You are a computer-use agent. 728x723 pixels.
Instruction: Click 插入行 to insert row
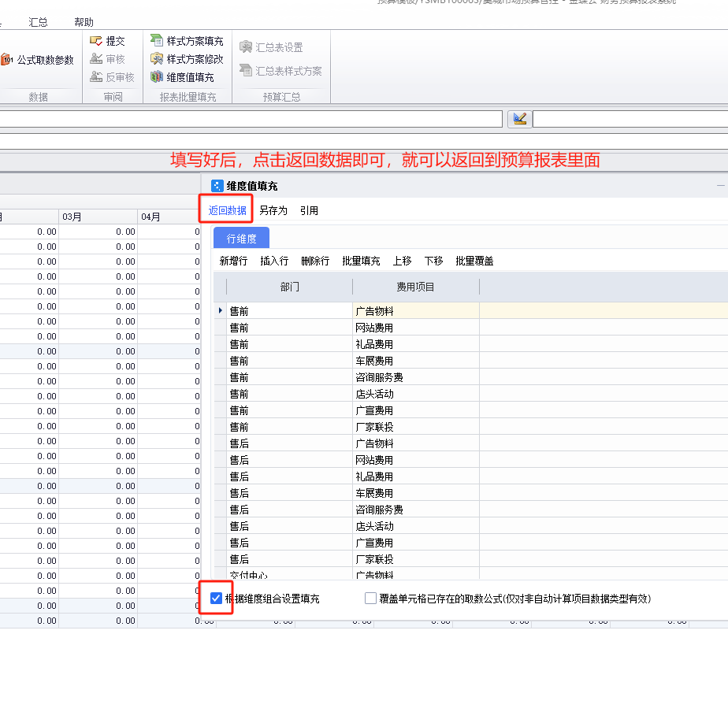pyautogui.click(x=274, y=261)
